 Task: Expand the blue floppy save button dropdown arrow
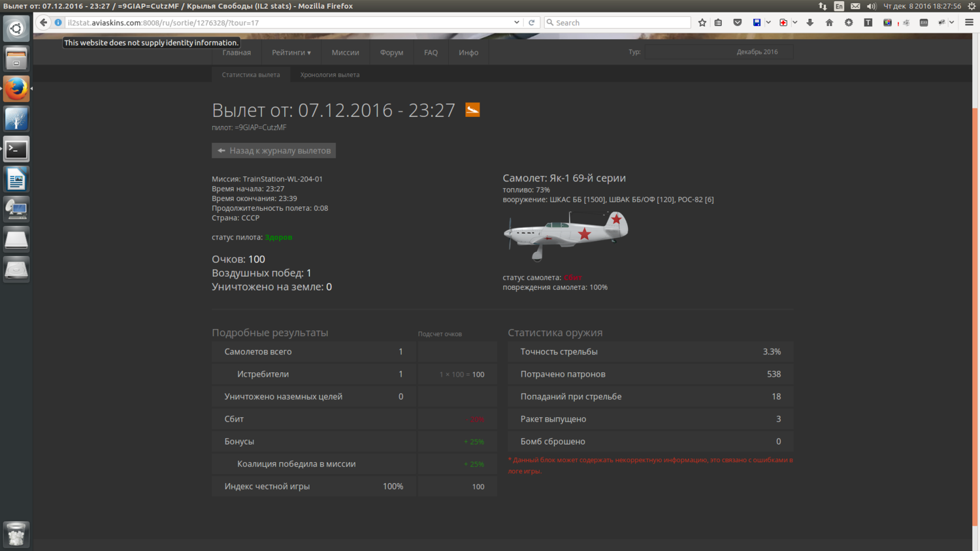(768, 22)
